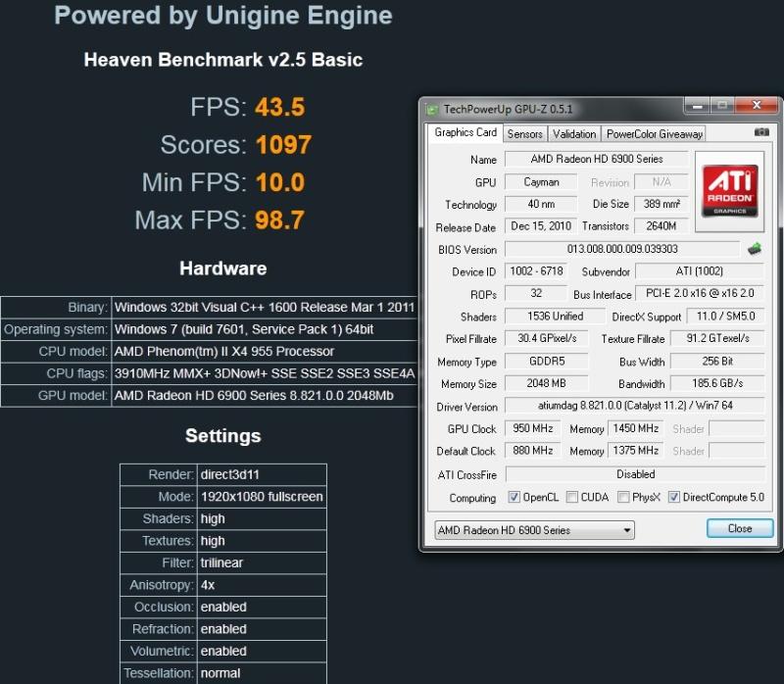Image resolution: width=784 pixels, height=684 pixels.
Task: Click the FPS score 43.5
Action: click(279, 107)
